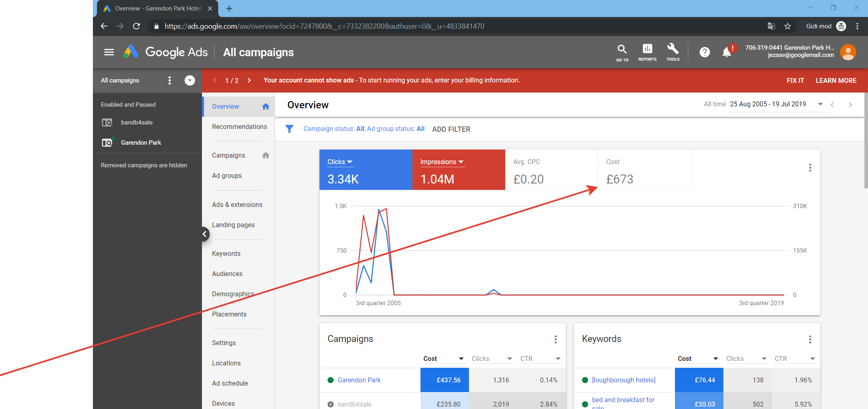The height and width of the screenshot is (409, 868).
Task: Open Ad schedule page
Action: click(x=230, y=384)
